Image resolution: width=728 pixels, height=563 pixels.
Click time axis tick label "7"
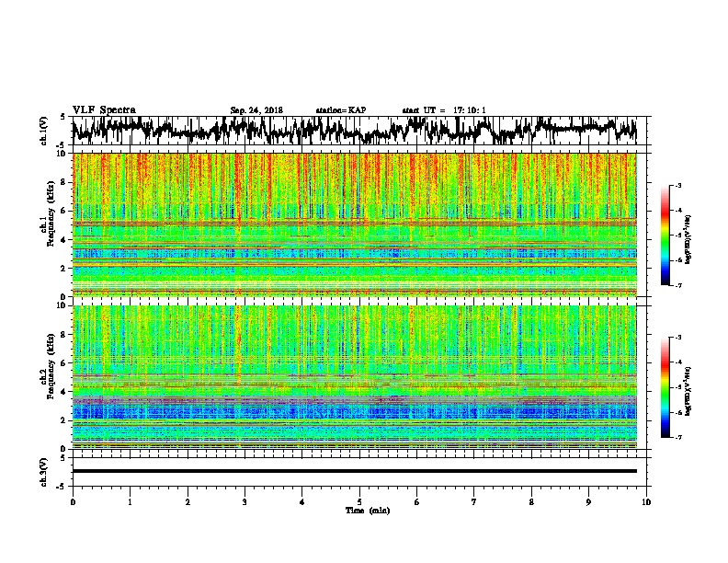click(474, 502)
